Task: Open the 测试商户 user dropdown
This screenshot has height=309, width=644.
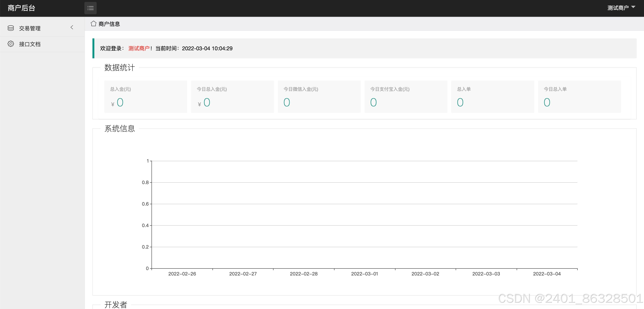Action: (x=621, y=8)
